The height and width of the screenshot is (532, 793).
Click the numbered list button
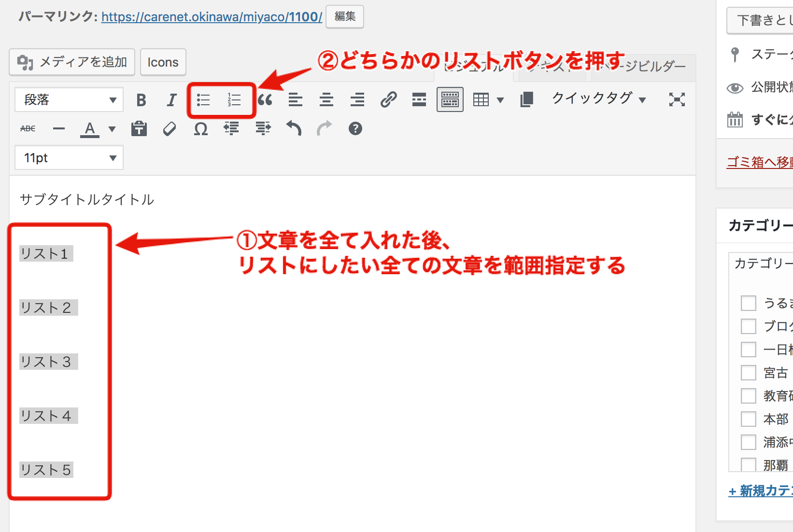click(234, 100)
